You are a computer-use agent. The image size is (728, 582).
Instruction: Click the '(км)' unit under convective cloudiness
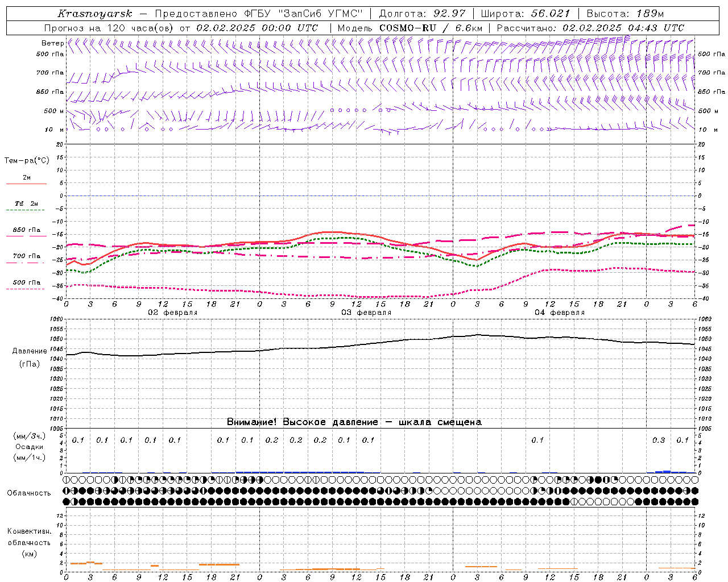[29, 554]
